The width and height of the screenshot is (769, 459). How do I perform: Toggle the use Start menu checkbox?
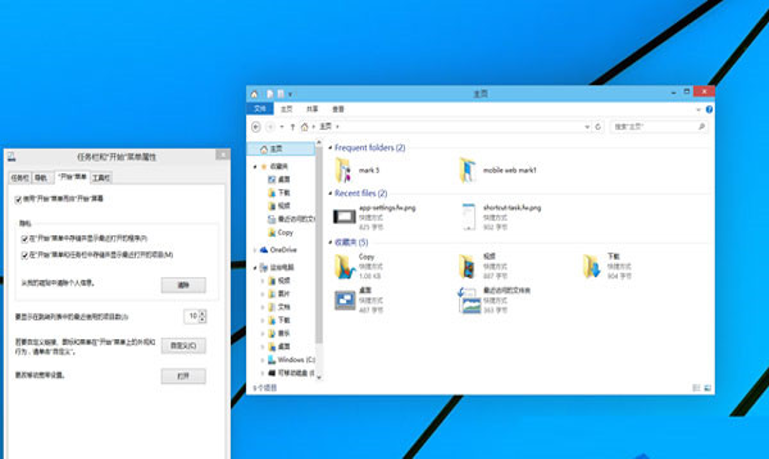(19, 199)
